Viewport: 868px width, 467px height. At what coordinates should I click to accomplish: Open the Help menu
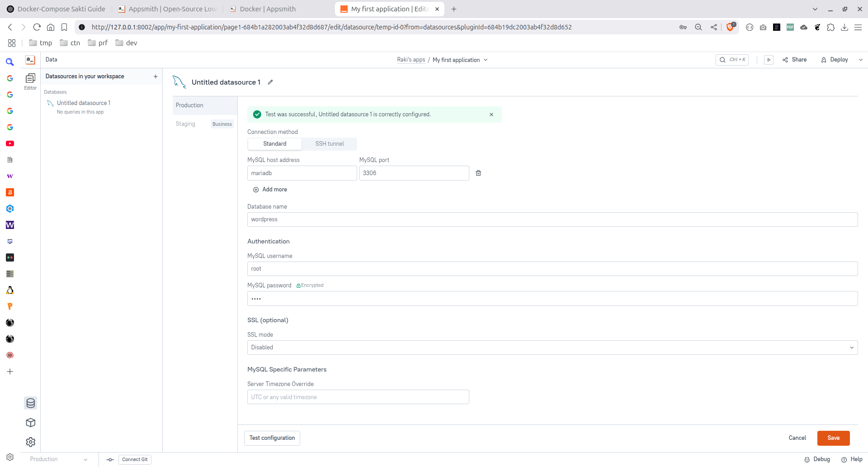pos(852,459)
